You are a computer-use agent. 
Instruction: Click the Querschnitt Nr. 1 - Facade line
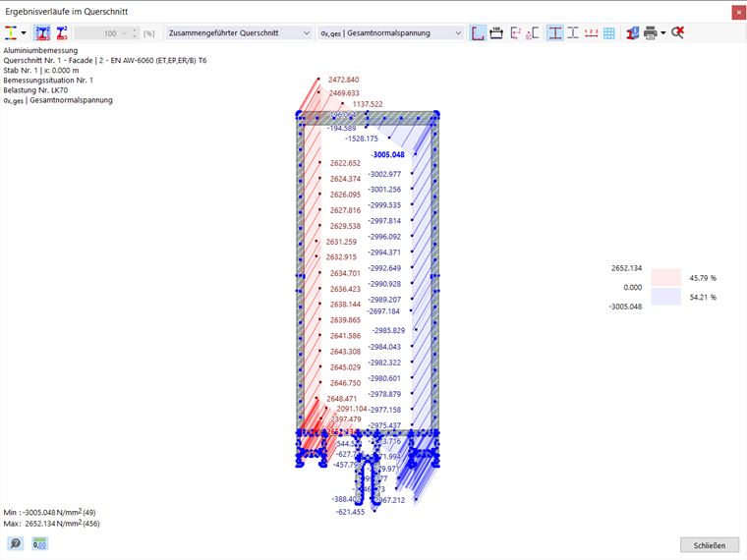coord(105,61)
